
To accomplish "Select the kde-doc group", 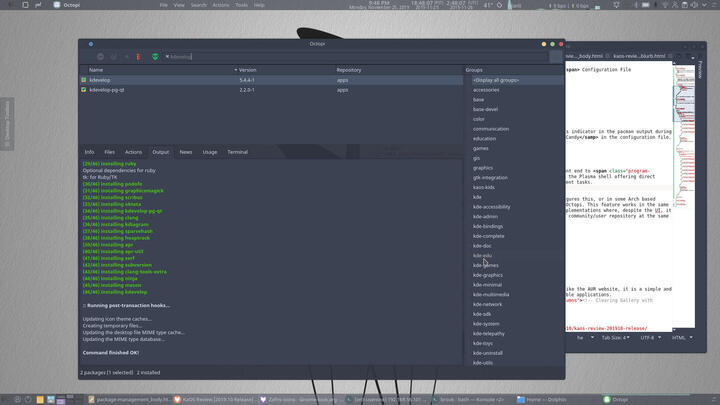I will coord(482,246).
